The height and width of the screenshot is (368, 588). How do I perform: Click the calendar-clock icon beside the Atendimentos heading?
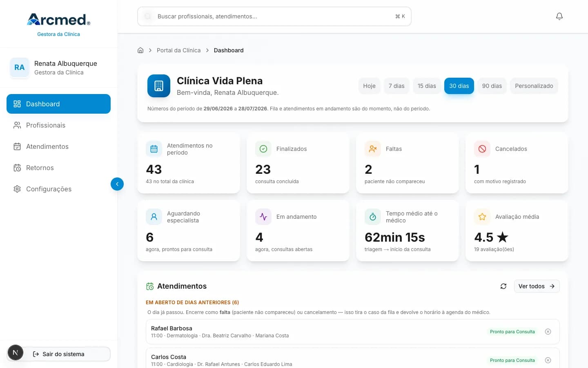[150, 286]
